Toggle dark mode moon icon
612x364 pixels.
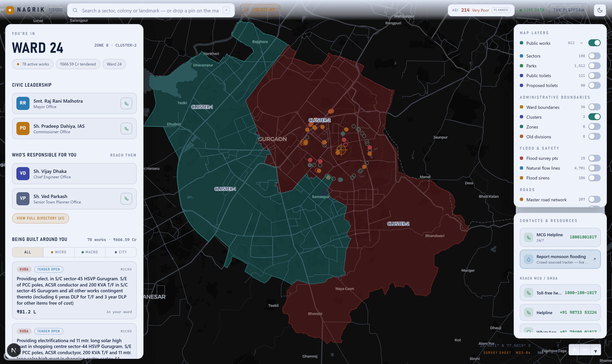click(x=600, y=10)
